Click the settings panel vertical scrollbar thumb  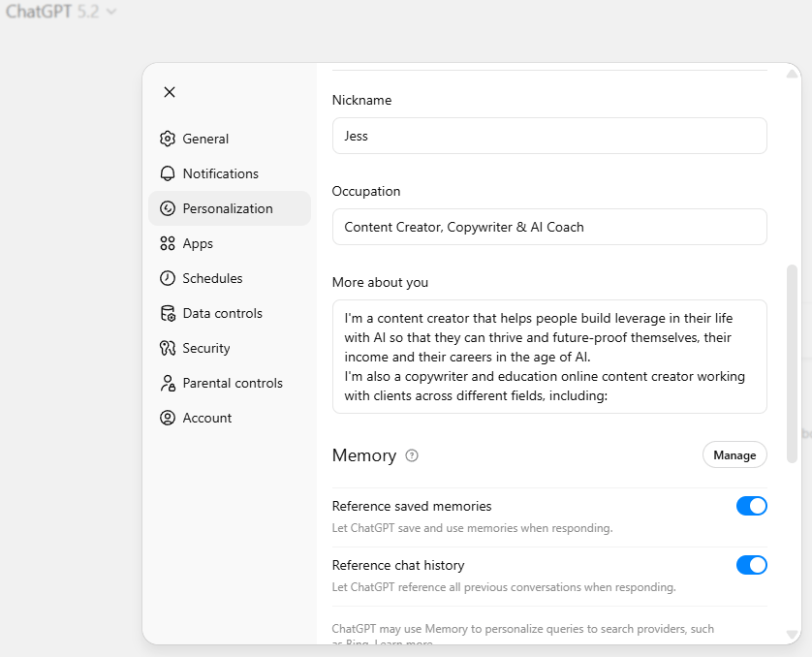tap(792, 363)
